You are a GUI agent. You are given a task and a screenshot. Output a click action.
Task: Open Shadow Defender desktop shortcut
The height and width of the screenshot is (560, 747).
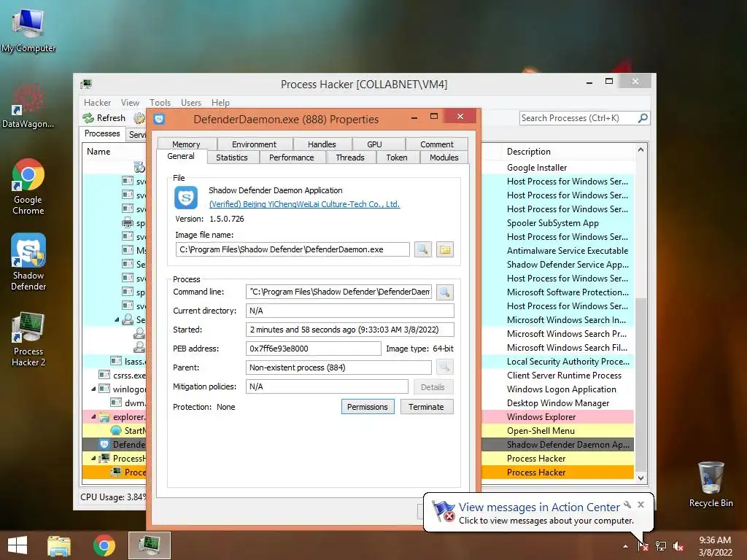28,262
